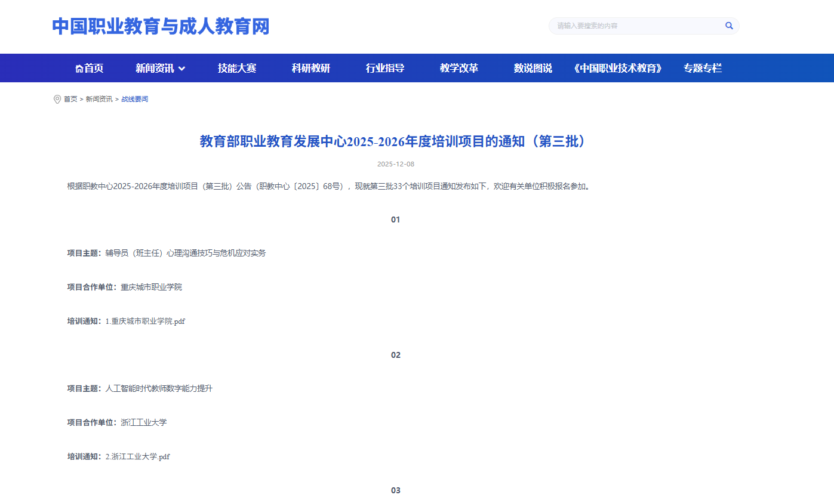Open the 科研教研 menu item

coord(310,68)
